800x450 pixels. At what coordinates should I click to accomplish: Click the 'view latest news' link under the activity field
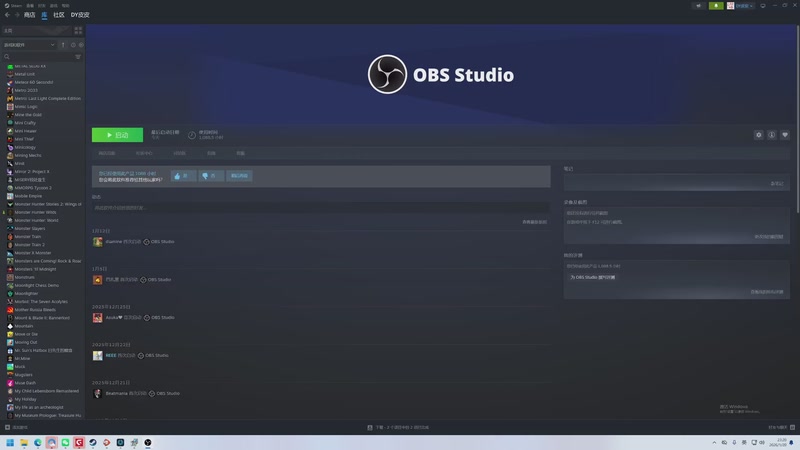coord(534,222)
